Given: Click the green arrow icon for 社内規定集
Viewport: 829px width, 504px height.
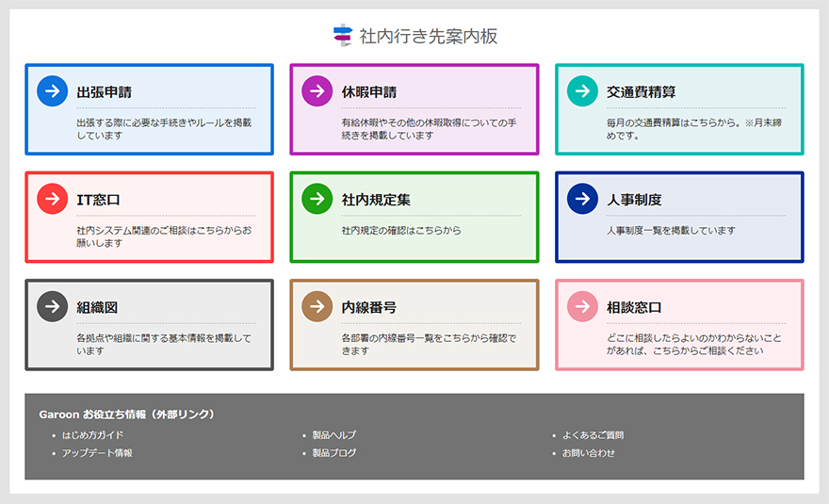Looking at the screenshot, I should coord(317,200).
